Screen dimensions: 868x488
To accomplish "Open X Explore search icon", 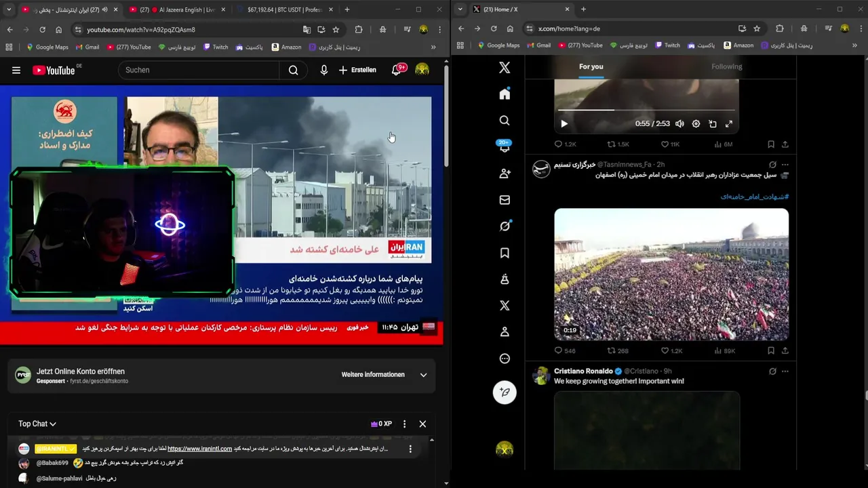I will tap(505, 121).
